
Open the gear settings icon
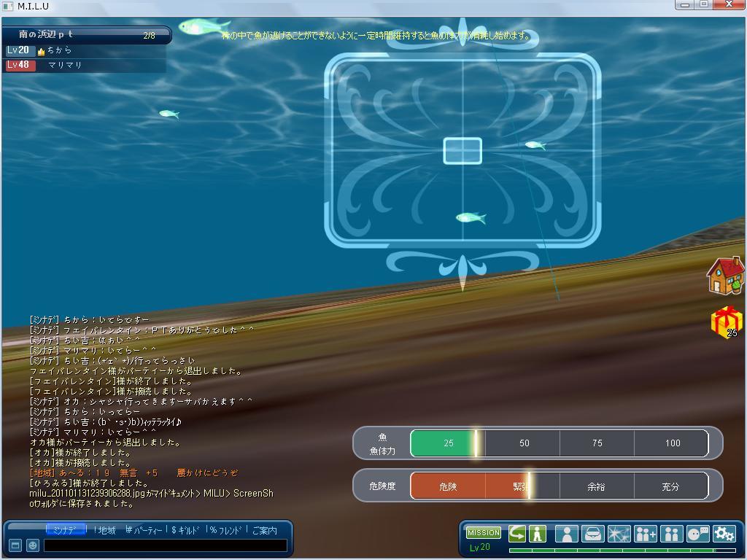724,534
